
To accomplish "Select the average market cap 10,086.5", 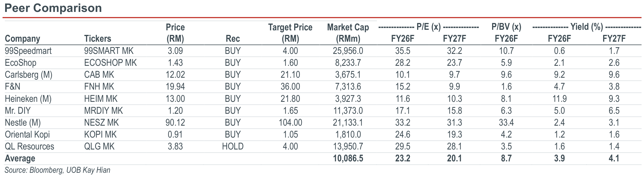I will [x=348, y=159].
